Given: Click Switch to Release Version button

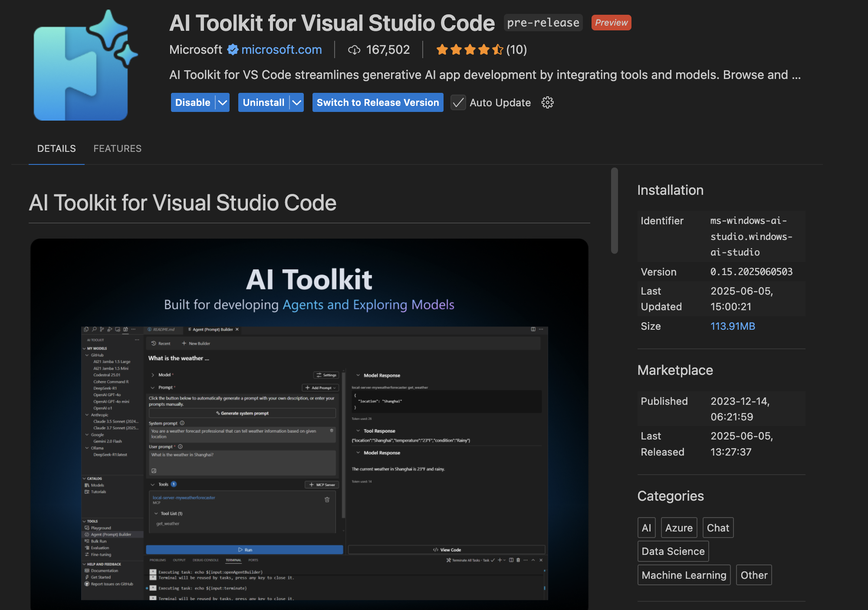Looking at the screenshot, I should tap(378, 102).
